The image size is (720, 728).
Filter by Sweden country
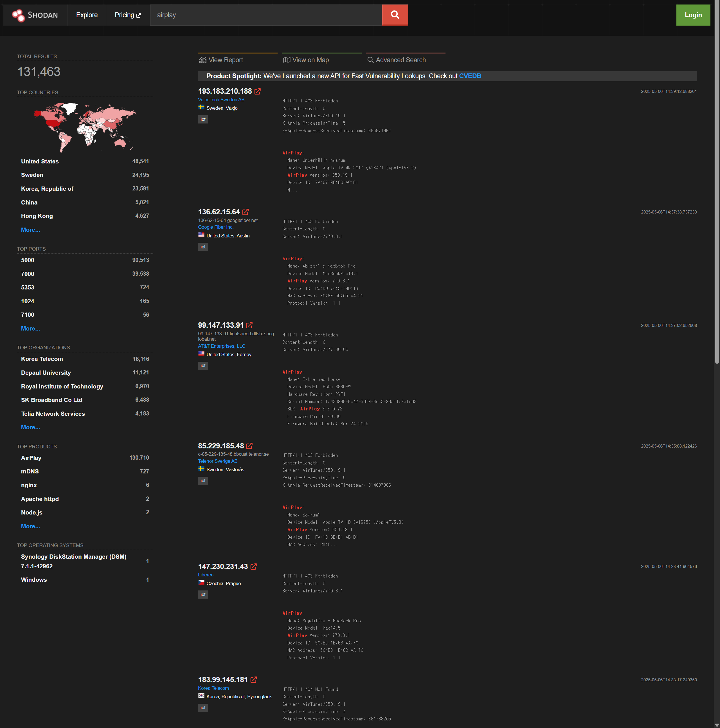pos(85,175)
